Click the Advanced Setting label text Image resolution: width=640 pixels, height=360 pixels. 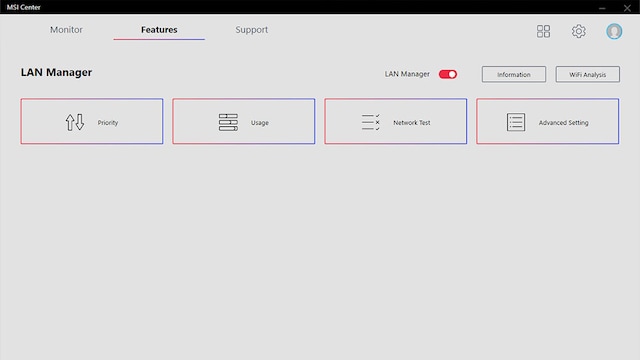(x=563, y=122)
